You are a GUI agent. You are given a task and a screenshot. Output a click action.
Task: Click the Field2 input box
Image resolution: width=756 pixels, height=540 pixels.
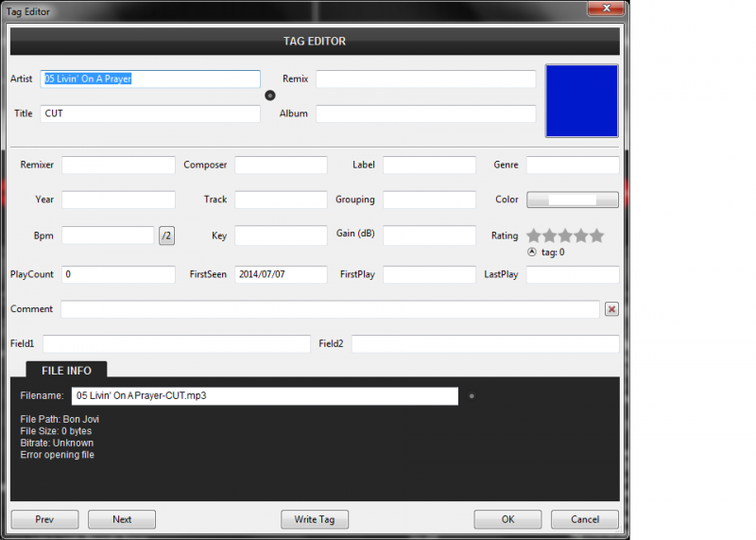point(485,343)
